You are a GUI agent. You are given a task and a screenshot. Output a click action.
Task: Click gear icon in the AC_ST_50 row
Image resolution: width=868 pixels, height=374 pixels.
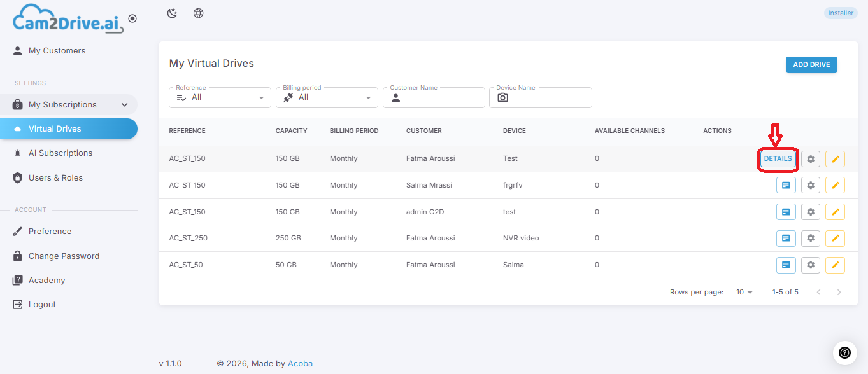coord(811,265)
